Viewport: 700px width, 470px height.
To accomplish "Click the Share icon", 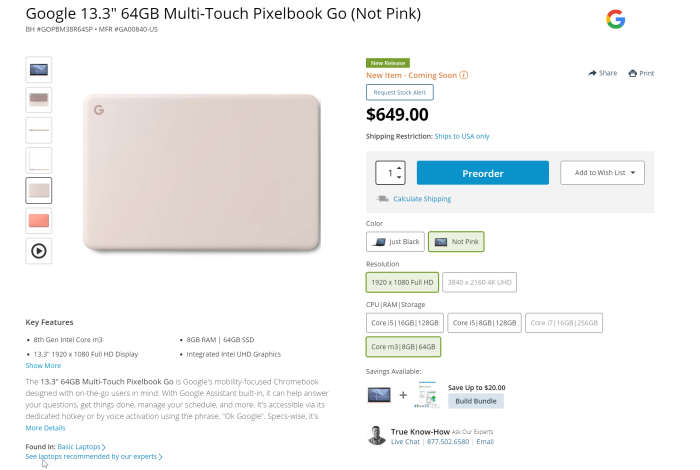I will point(592,73).
